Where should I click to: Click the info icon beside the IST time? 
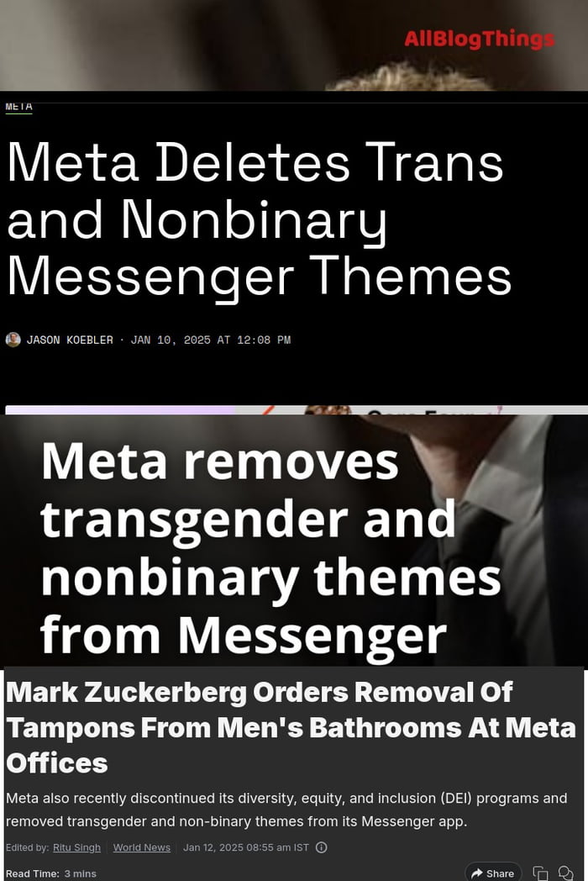[321, 847]
